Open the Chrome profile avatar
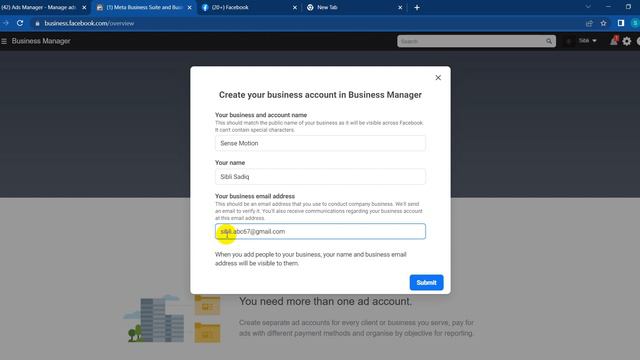 coord(635,23)
